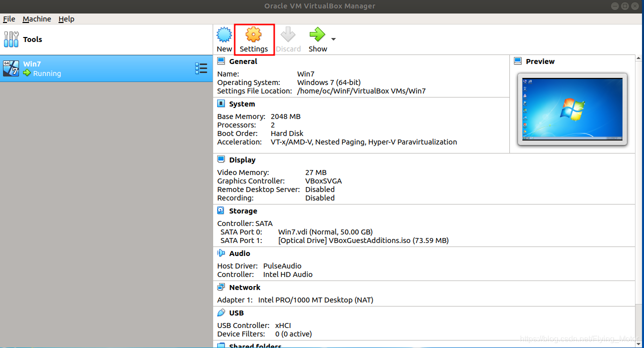The image size is (644, 348).
Task: Open the Storage section header link
Action: 243,211
